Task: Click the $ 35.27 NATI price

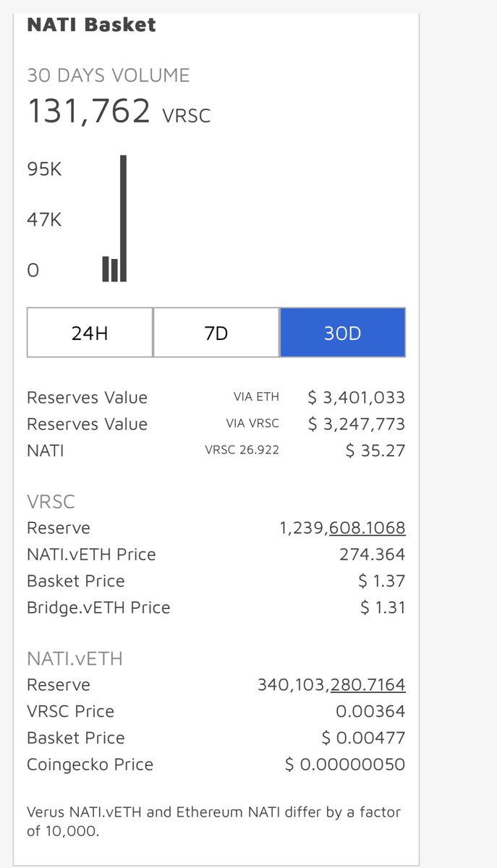Action: coord(375,451)
